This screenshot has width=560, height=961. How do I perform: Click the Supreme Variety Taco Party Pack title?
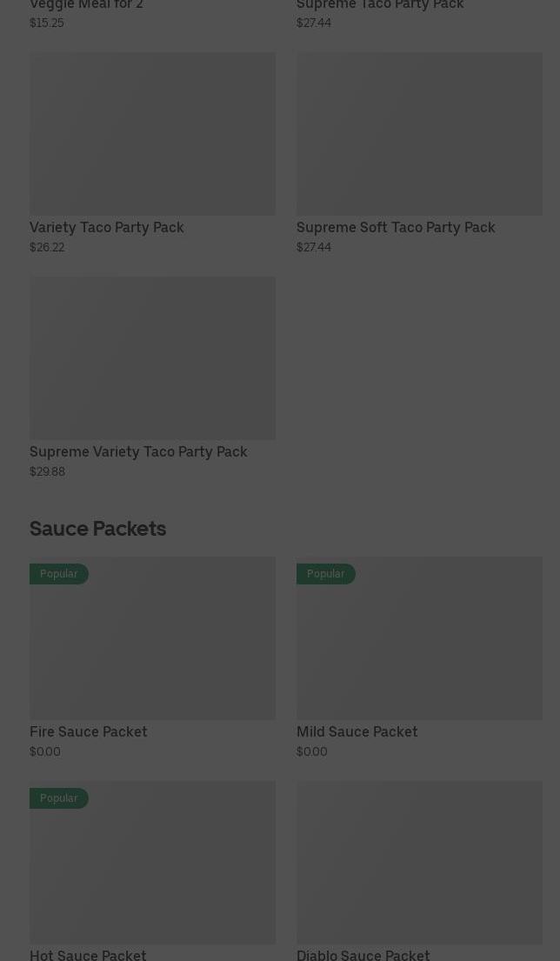point(138,451)
